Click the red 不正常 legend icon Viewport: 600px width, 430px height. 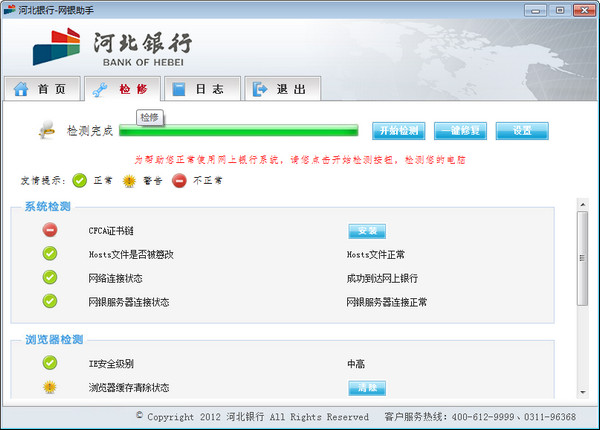179,181
